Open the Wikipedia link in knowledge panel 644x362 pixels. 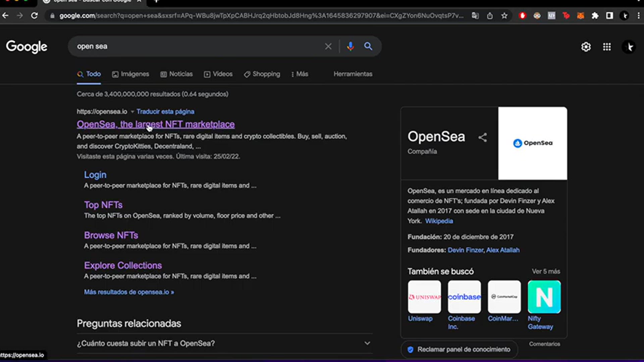point(439,221)
